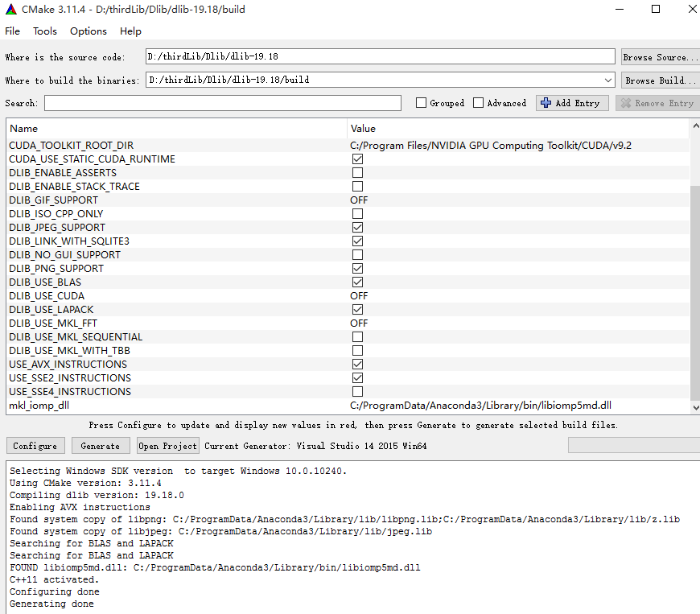The height and width of the screenshot is (614, 700).
Task: Uncheck USE_SSE2_INSTRUCTIONS option
Action: pyautogui.click(x=357, y=377)
